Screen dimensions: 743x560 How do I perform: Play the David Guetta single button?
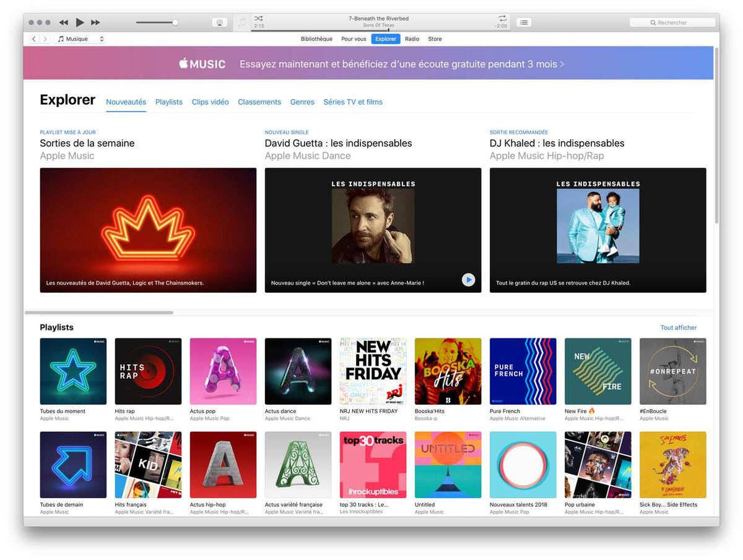pos(468,280)
